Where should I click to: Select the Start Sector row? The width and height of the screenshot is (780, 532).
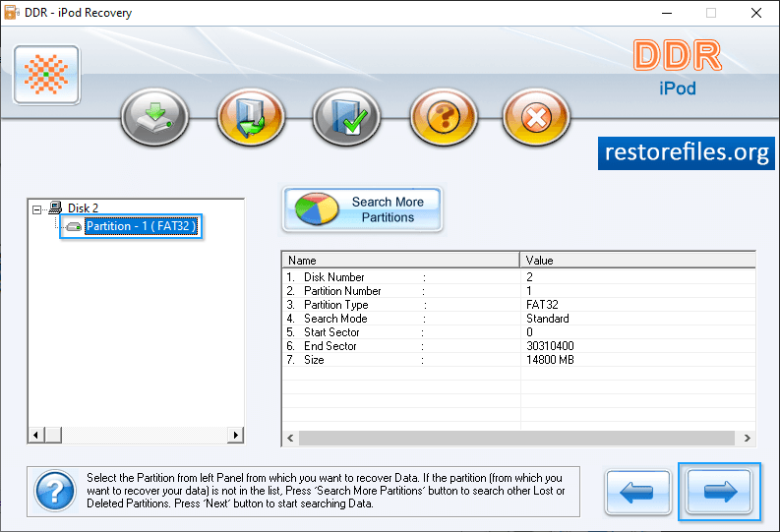click(518, 332)
